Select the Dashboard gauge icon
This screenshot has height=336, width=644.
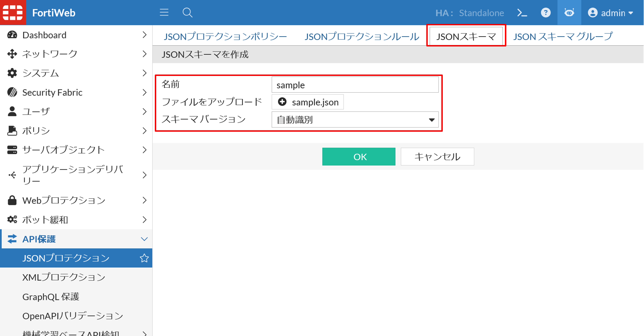click(x=12, y=35)
